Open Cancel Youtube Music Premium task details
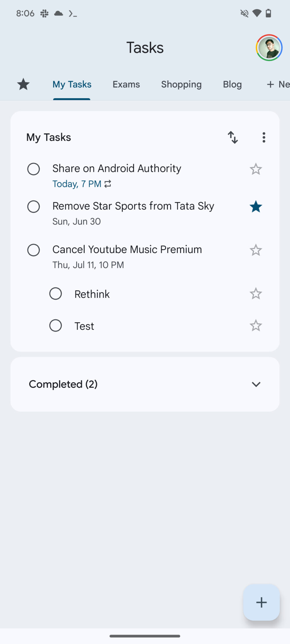Screen dimensions: 290x644 [127, 250]
